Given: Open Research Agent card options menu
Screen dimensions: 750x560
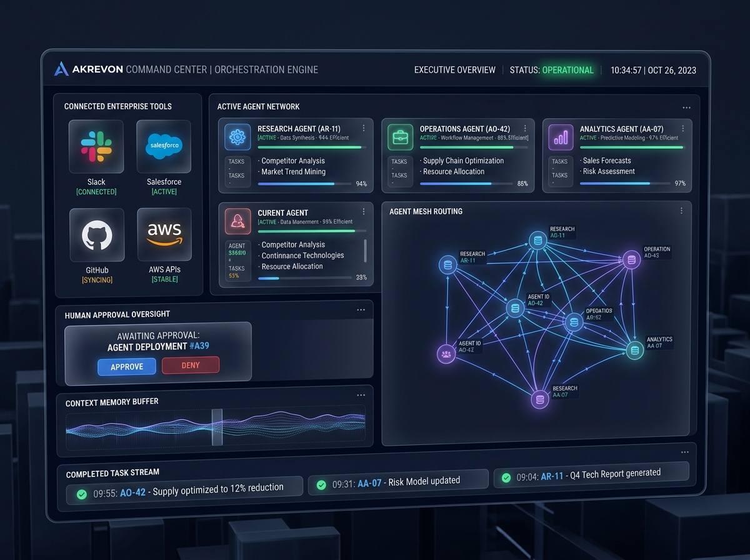Looking at the screenshot, I should pos(364,128).
